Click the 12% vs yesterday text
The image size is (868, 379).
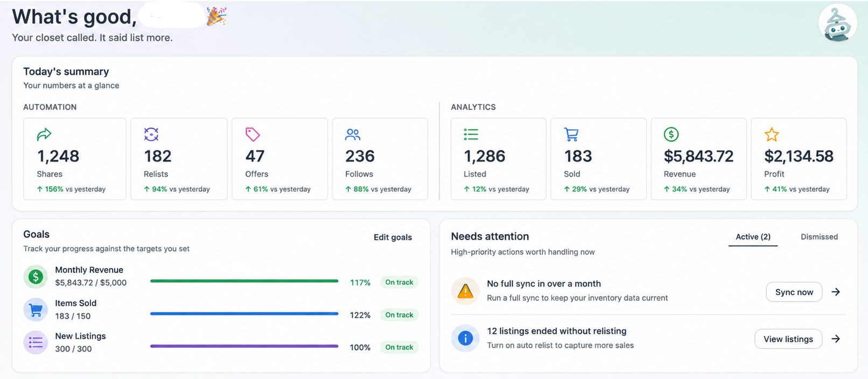coord(496,189)
